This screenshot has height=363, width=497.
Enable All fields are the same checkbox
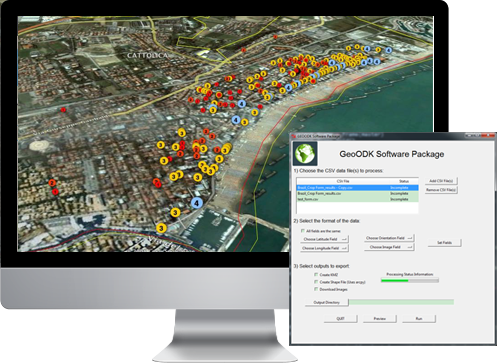tap(303, 231)
